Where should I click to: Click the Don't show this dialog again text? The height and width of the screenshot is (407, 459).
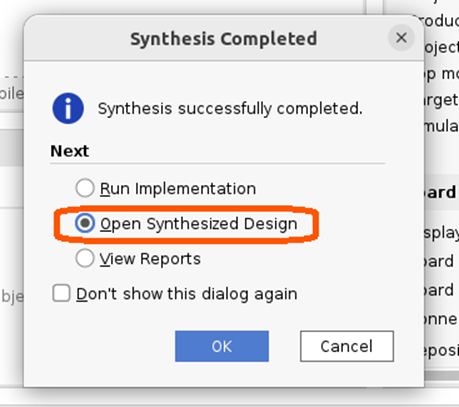[x=187, y=294]
